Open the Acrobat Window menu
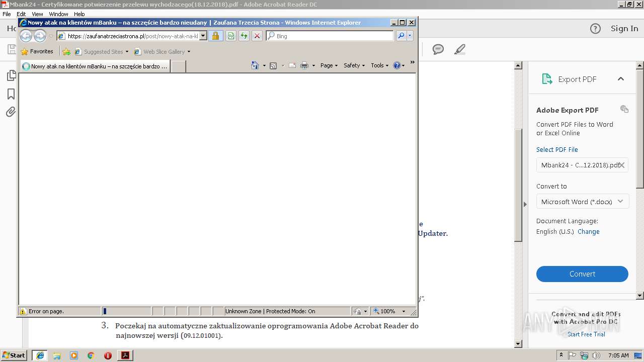 [58, 14]
